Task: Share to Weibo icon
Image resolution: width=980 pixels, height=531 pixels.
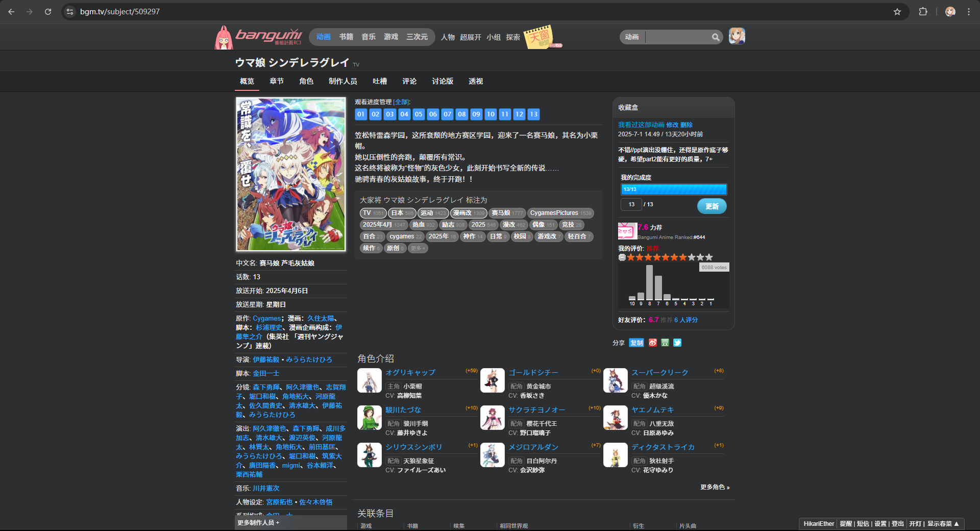Action: pos(653,343)
